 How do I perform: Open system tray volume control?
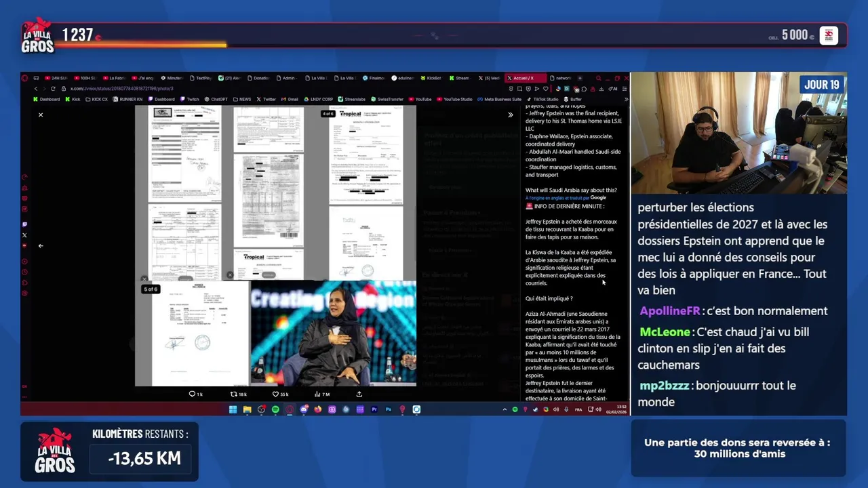pos(598,409)
